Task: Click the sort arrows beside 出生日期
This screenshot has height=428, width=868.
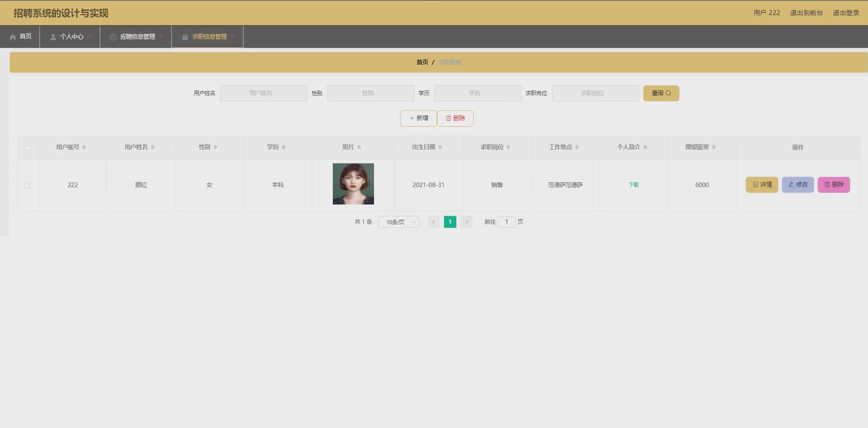Action: point(440,147)
